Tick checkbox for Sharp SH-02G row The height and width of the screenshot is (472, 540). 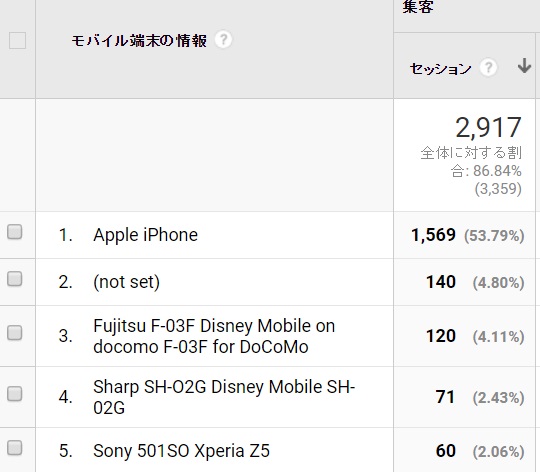coord(14,394)
